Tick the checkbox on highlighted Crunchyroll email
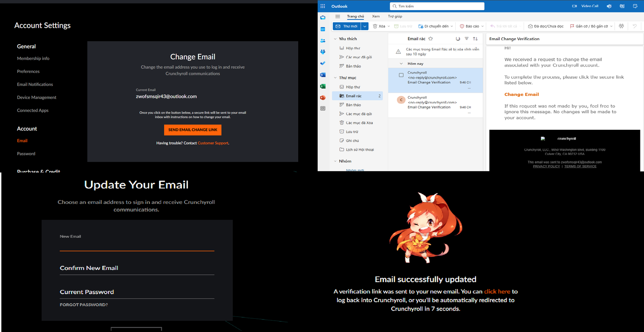The width and height of the screenshot is (644, 332). [401, 75]
